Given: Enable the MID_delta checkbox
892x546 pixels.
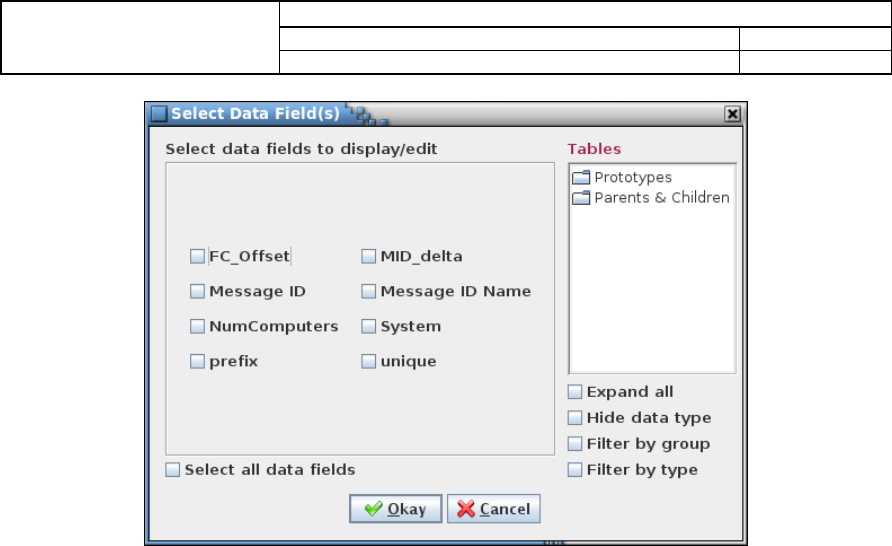Looking at the screenshot, I should (369, 257).
